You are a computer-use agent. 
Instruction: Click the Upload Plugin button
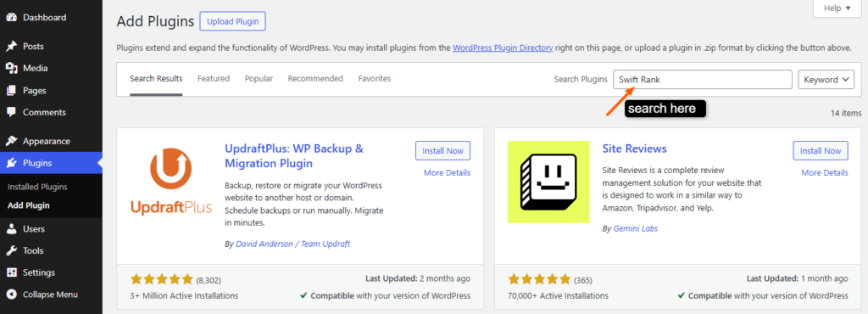(232, 21)
